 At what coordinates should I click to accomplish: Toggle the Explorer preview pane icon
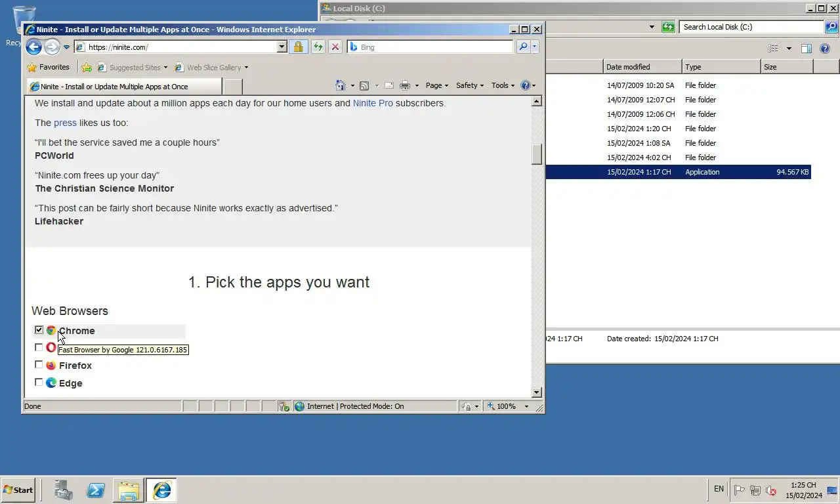tap(807, 49)
